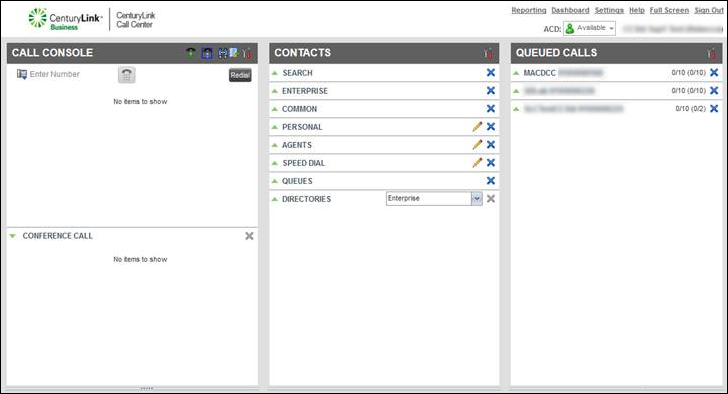Viewport: 728px width, 394px height.
Task: Close the CONFERENCE CALL panel
Action: [249, 236]
